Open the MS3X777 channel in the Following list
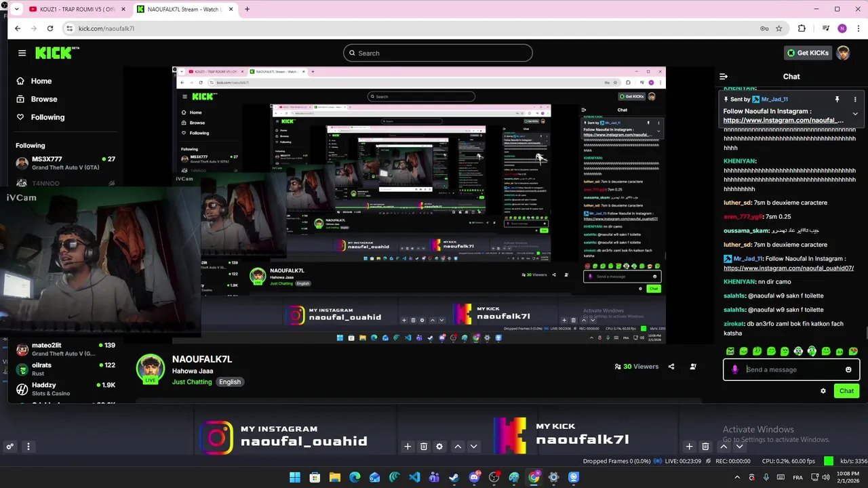Screen dimensions: 868x488 click(65, 163)
